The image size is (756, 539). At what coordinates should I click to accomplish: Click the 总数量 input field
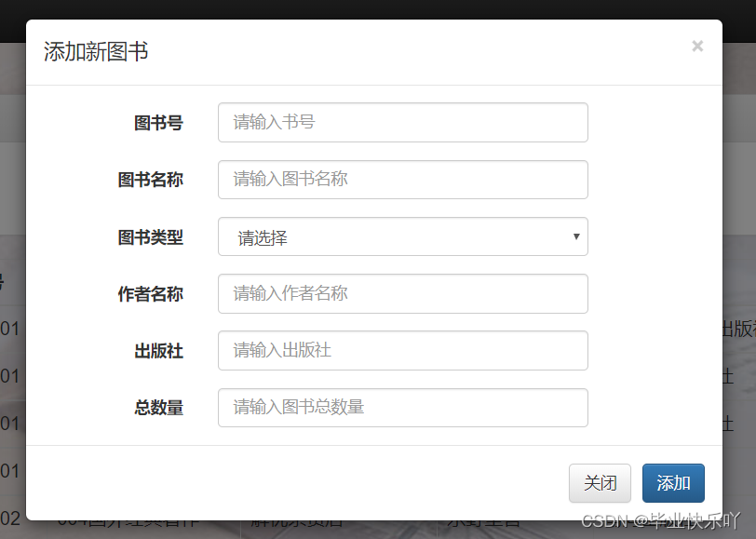click(x=403, y=408)
